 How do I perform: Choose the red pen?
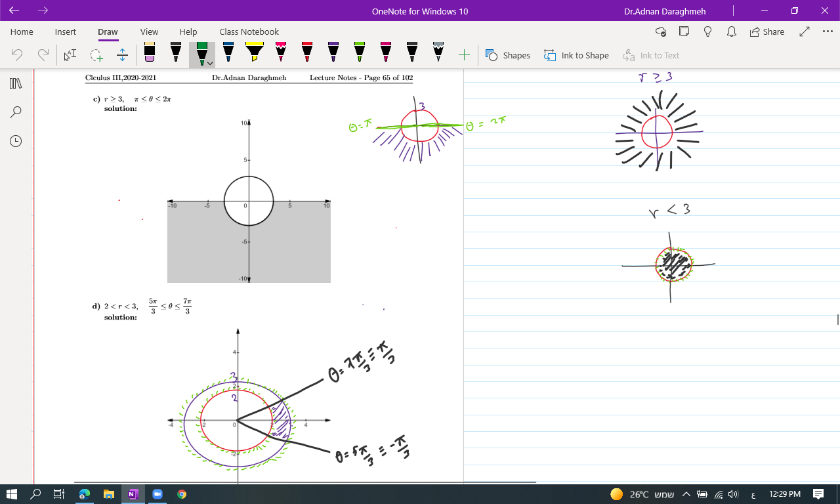coord(307,52)
